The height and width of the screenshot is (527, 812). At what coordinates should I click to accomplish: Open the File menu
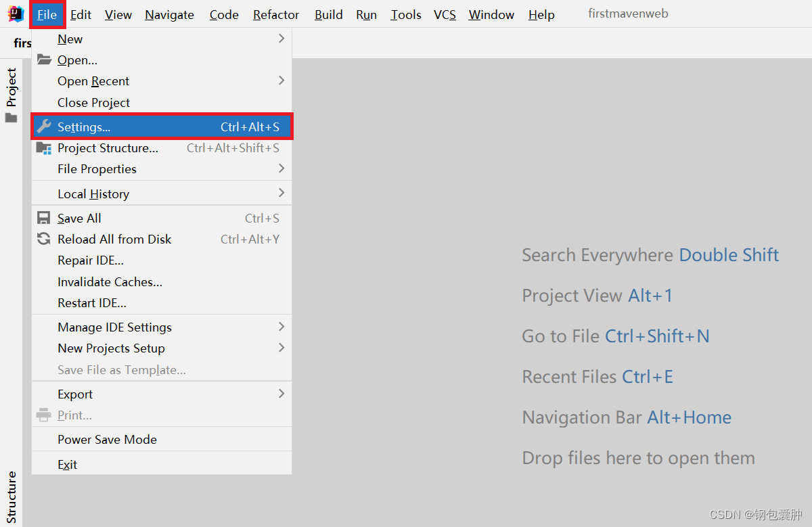(47, 14)
